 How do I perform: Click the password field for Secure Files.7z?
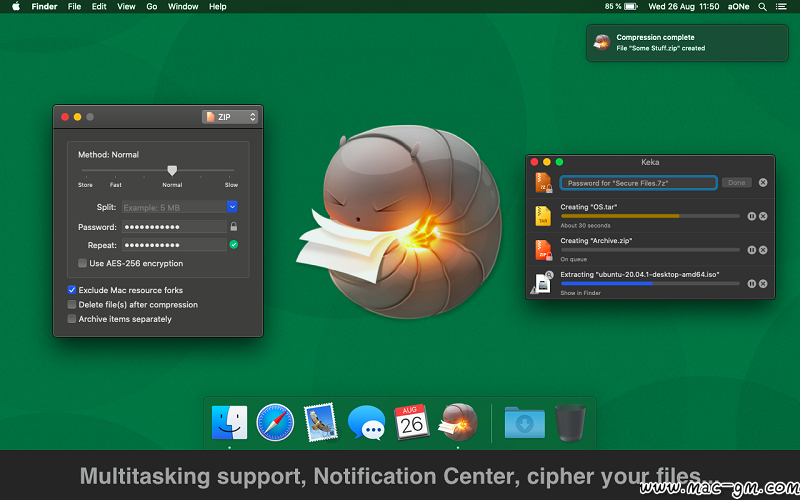pyautogui.click(x=638, y=183)
